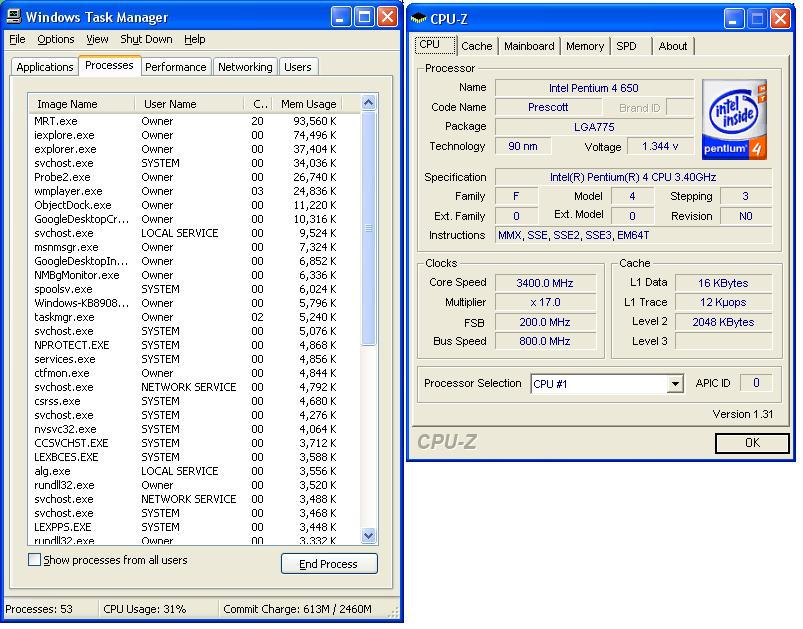
Task: Select the iexplore.exe process
Action: [x=186, y=135]
